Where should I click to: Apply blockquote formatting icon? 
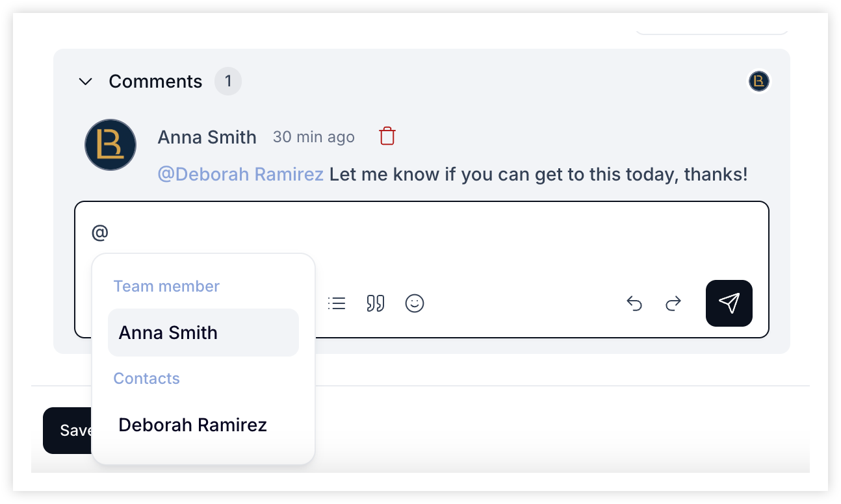tap(376, 303)
